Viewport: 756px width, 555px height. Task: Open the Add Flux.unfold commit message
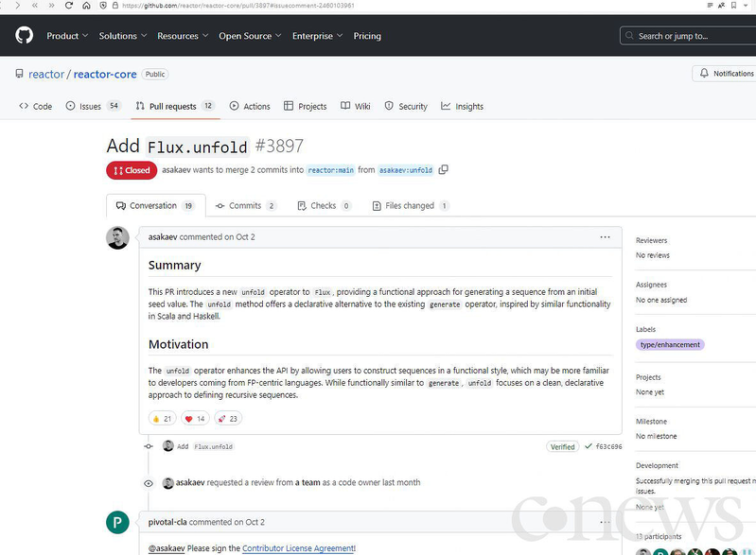[205, 446]
